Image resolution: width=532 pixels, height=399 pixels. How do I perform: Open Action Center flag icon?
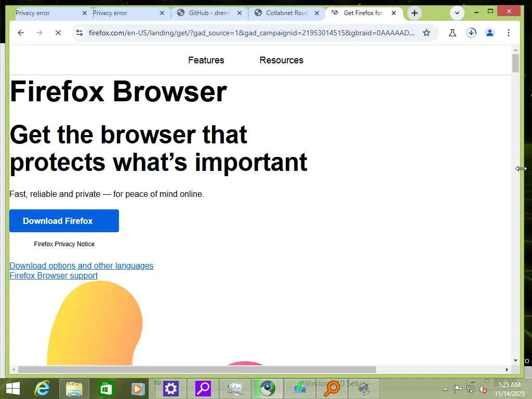click(458, 389)
